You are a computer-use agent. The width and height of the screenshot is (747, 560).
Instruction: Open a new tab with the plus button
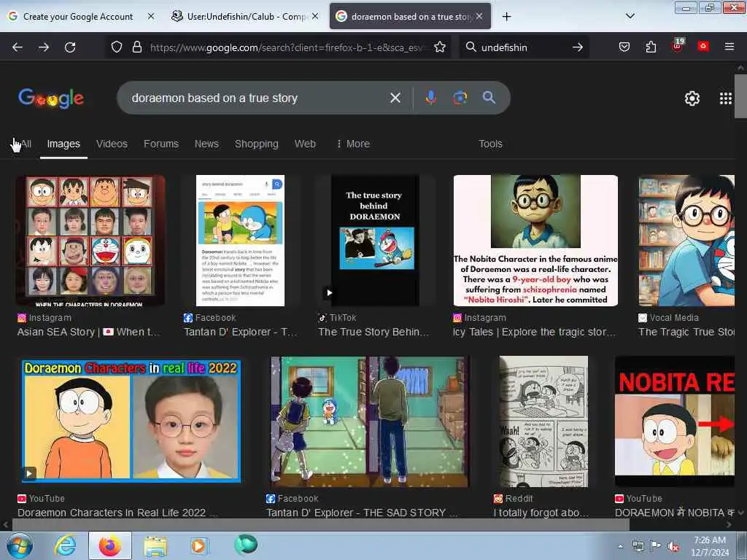tap(506, 17)
